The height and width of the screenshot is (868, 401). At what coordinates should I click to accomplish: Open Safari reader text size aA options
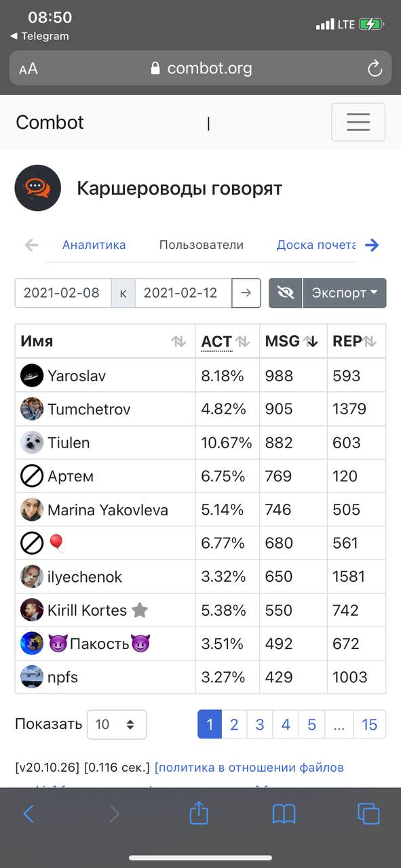pos(28,68)
